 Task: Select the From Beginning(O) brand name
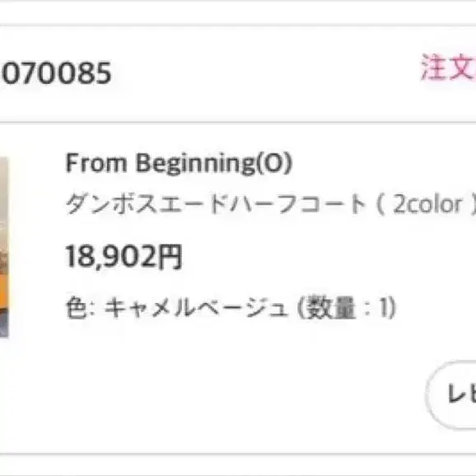tap(179, 163)
